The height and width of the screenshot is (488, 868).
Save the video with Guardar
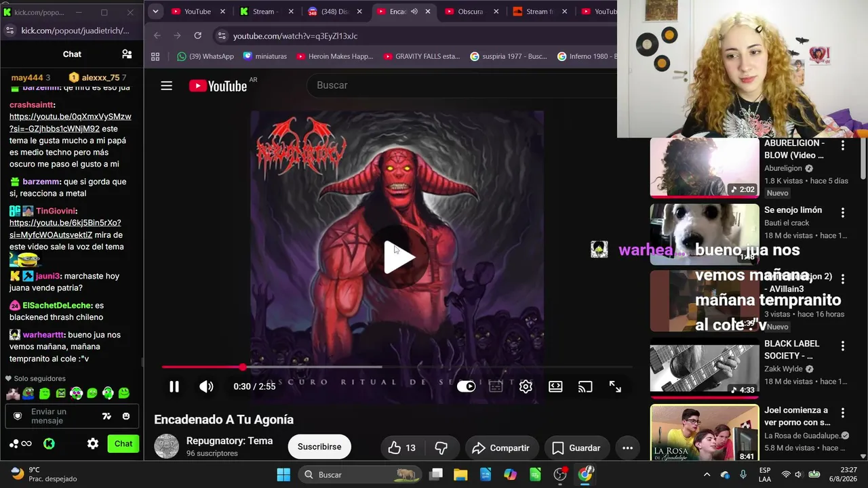coord(576,447)
